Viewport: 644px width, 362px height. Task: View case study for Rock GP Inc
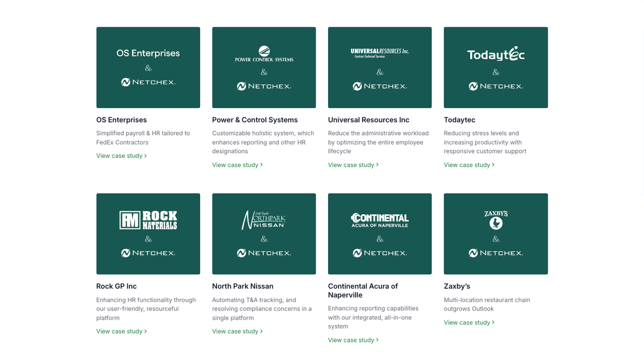pyautogui.click(x=121, y=331)
